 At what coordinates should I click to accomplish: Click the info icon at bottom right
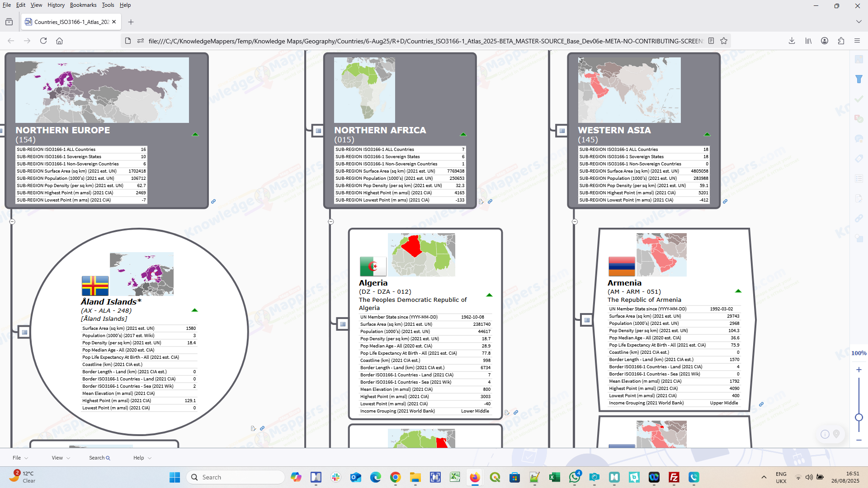click(x=825, y=434)
